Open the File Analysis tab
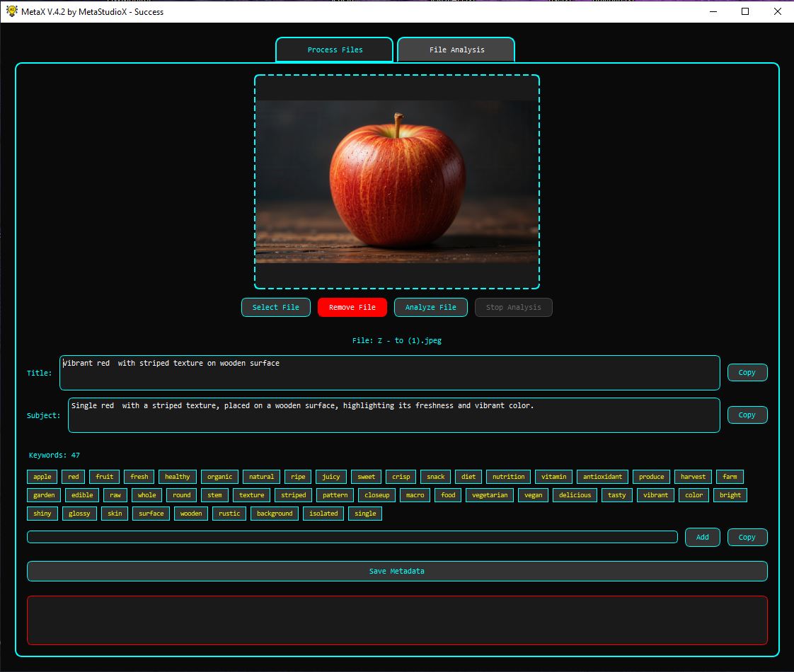Screen dimensions: 794x672 pyautogui.click(x=456, y=50)
